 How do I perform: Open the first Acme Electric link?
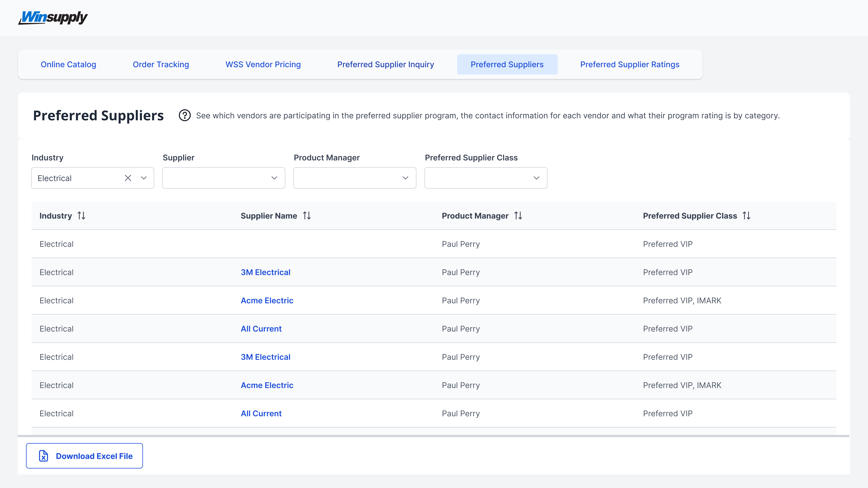pos(267,300)
